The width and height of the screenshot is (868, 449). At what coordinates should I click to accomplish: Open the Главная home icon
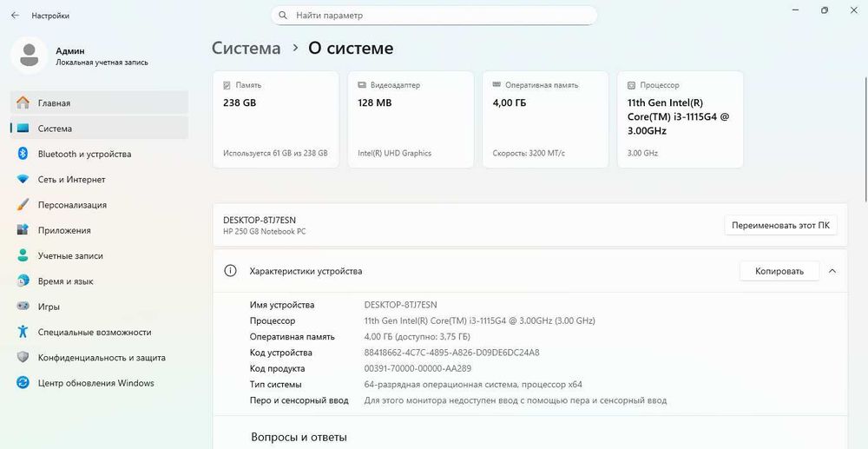(23, 102)
